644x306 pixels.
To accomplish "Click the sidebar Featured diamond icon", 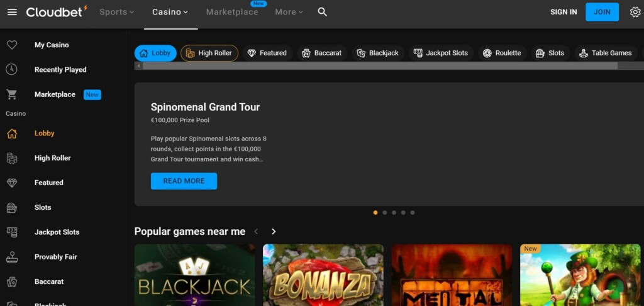I will coord(12,183).
